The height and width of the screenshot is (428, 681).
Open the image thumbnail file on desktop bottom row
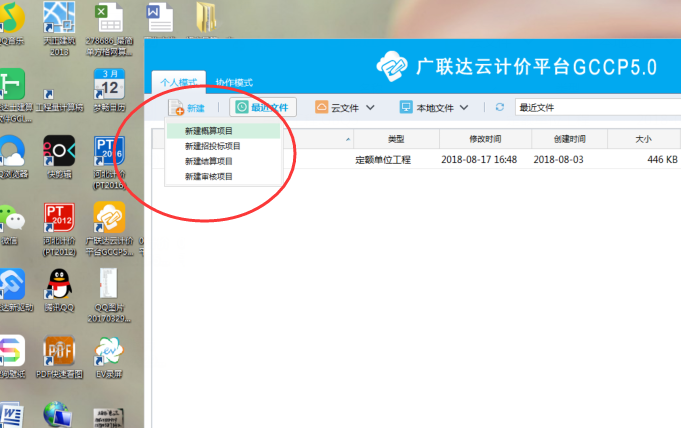[x=109, y=418]
